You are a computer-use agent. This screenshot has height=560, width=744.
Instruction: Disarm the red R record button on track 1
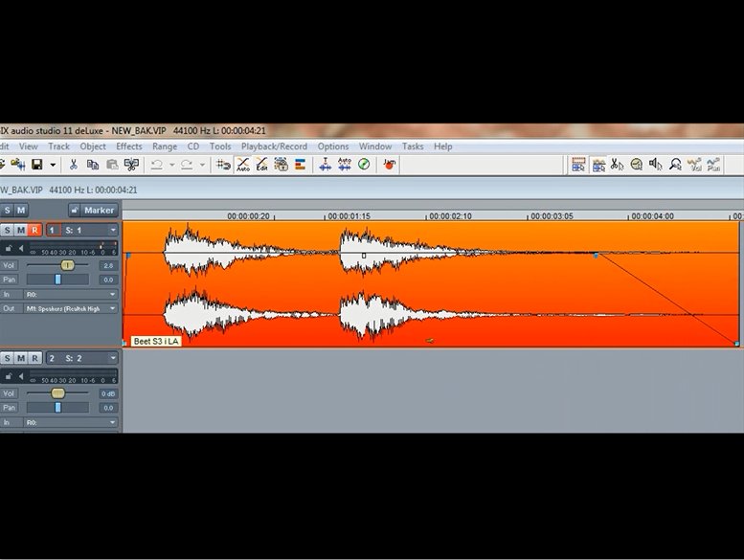(x=34, y=230)
